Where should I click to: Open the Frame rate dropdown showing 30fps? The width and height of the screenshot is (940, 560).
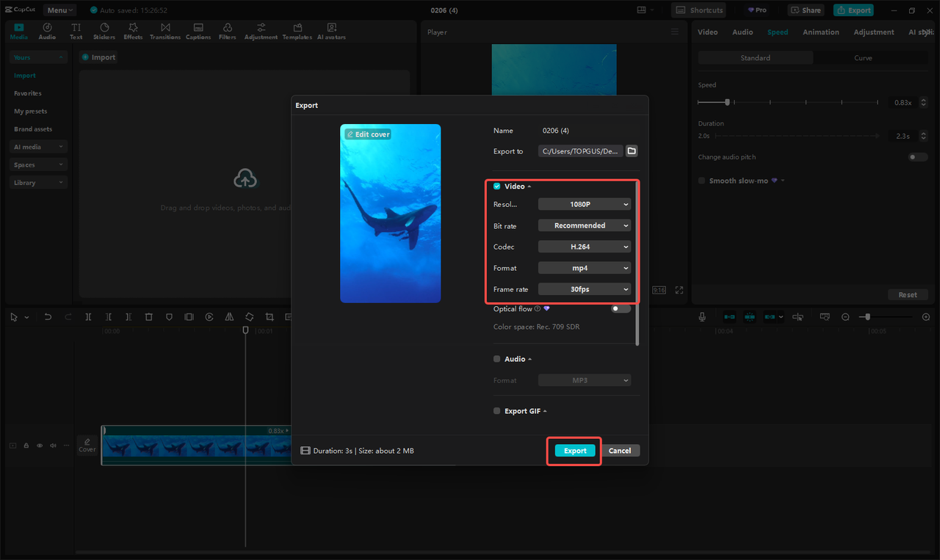pyautogui.click(x=584, y=288)
